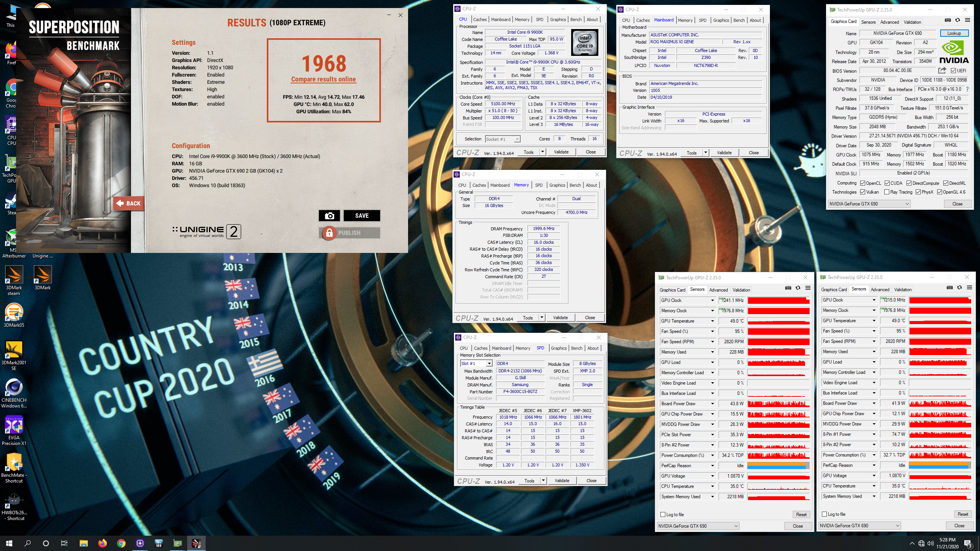
Task: Toggle the DirectML checkbox in GPU-Z
Action: (946, 183)
